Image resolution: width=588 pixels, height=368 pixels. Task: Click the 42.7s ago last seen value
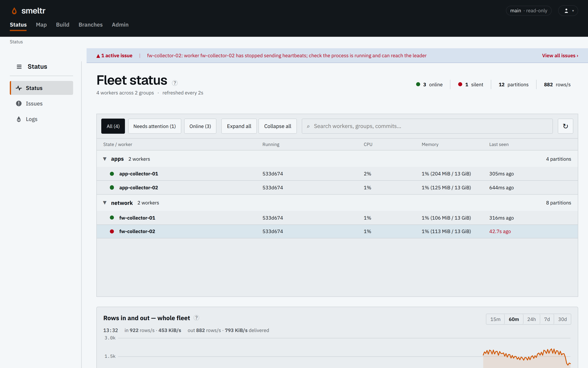coord(500,231)
